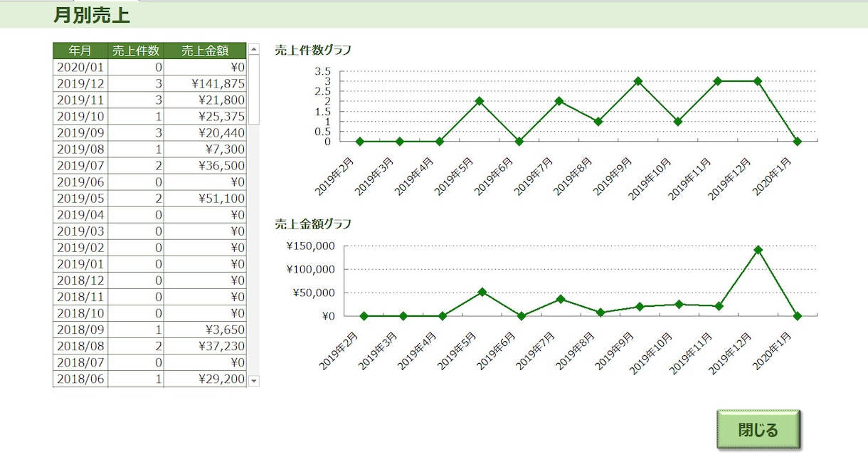Click the scrollbar down arrow
Image resolution: width=868 pixels, height=457 pixels.
(x=254, y=381)
